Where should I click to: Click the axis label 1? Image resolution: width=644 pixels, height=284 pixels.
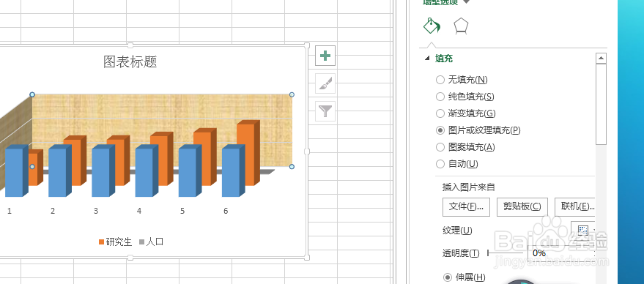point(10,211)
